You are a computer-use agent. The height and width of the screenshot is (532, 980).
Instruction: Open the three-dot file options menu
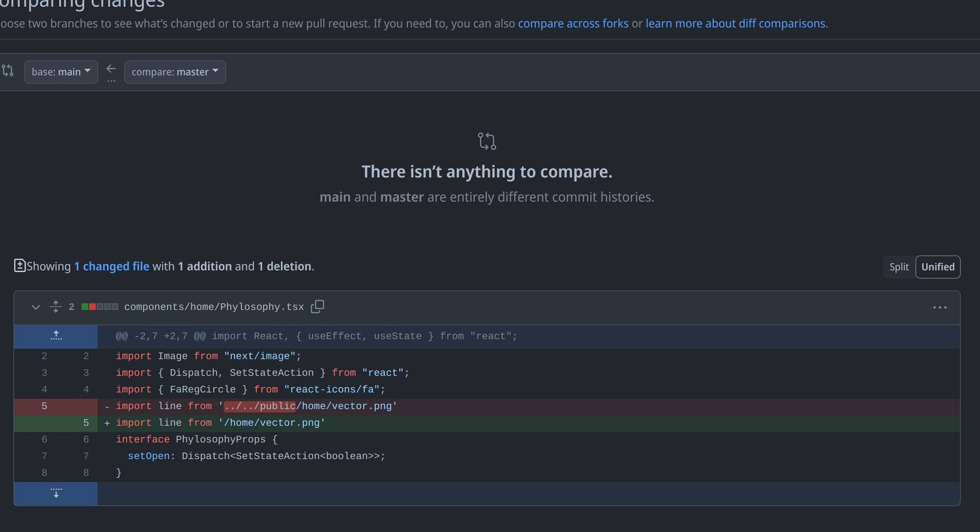coord(939,307)
